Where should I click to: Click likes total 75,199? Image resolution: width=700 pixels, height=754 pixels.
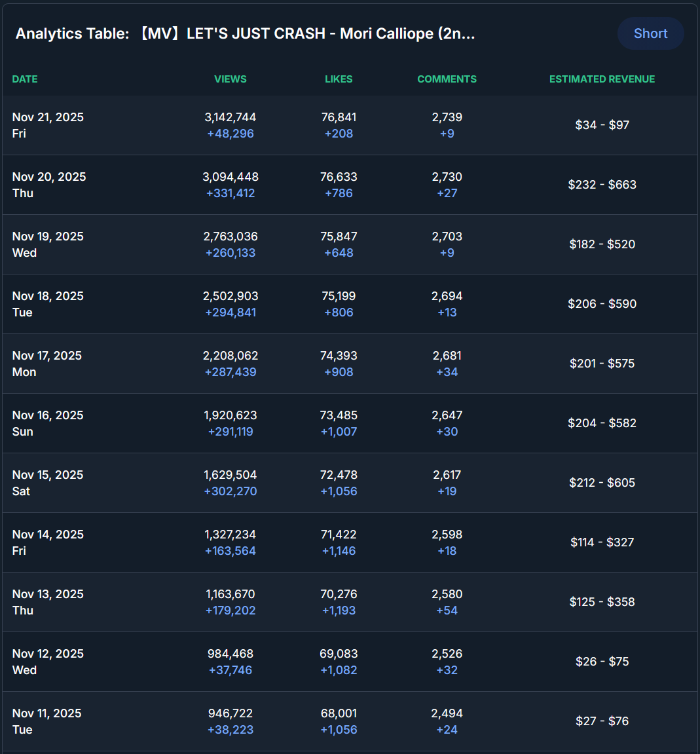(339, 296)
